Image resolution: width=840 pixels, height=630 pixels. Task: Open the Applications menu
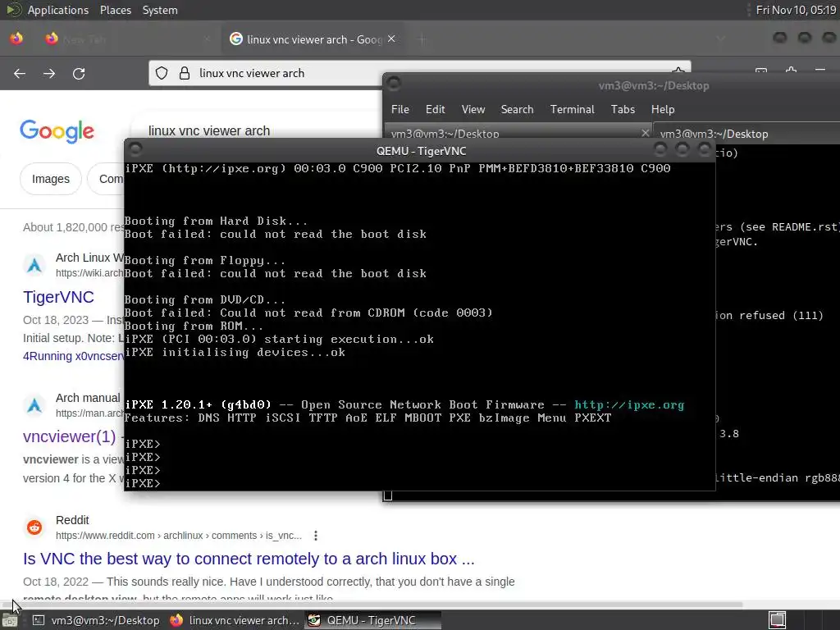[58, 10]
